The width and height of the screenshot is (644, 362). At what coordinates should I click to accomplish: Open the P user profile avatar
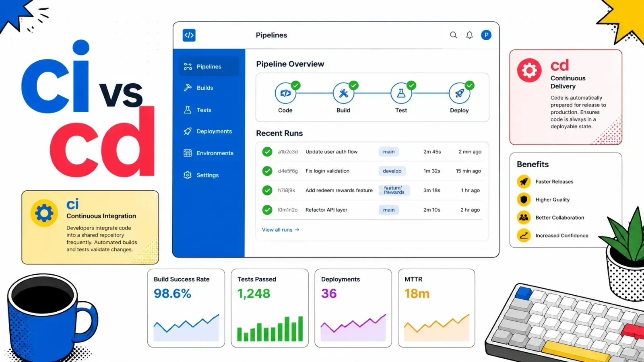click(486, 35)
